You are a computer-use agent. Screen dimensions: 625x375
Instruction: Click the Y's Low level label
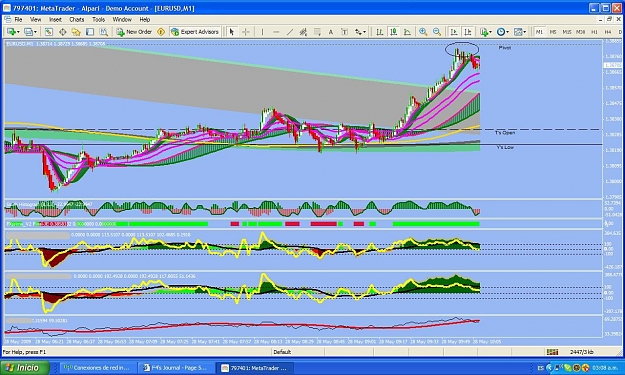pyautogui.click(x=505, y=147)
